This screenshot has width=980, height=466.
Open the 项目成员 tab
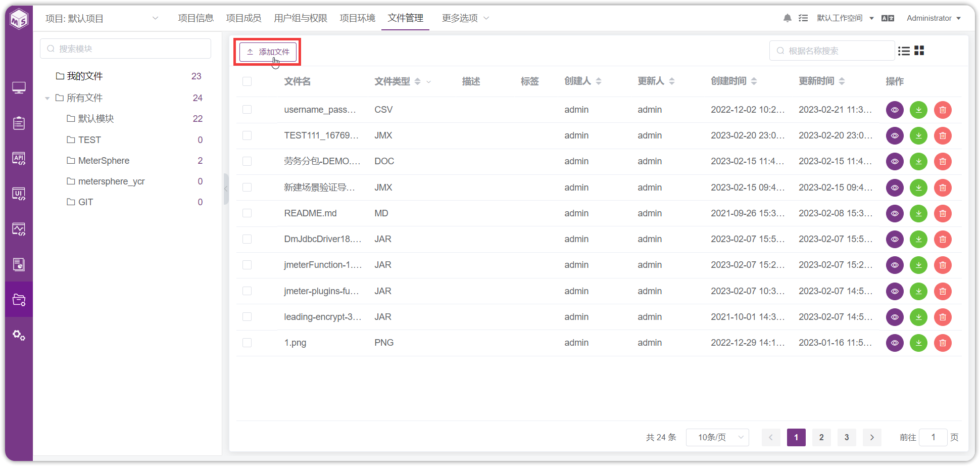pos(243,18)
